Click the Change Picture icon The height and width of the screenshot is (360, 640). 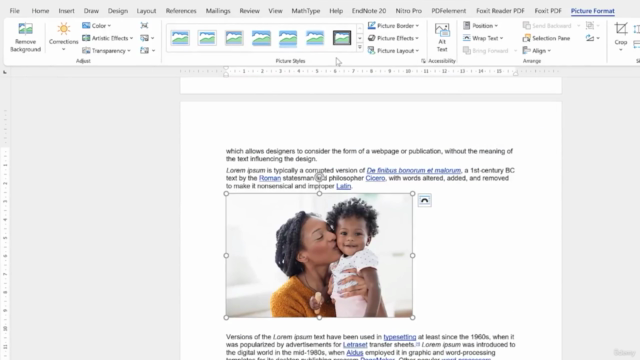144,38
